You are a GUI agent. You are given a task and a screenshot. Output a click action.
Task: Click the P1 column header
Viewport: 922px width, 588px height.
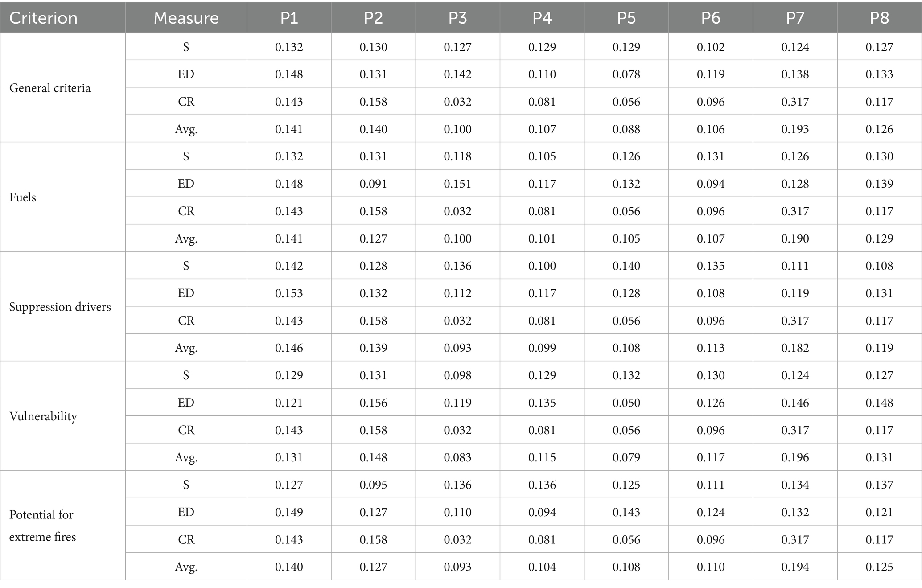(289, 18)
